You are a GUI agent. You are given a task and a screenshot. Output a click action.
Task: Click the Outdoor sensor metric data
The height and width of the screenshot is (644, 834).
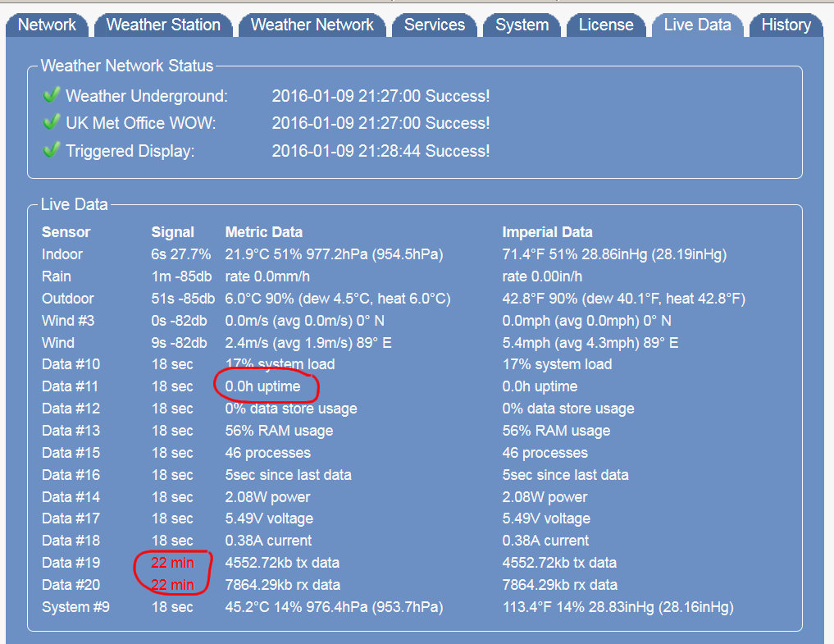(x=337, y=299)
